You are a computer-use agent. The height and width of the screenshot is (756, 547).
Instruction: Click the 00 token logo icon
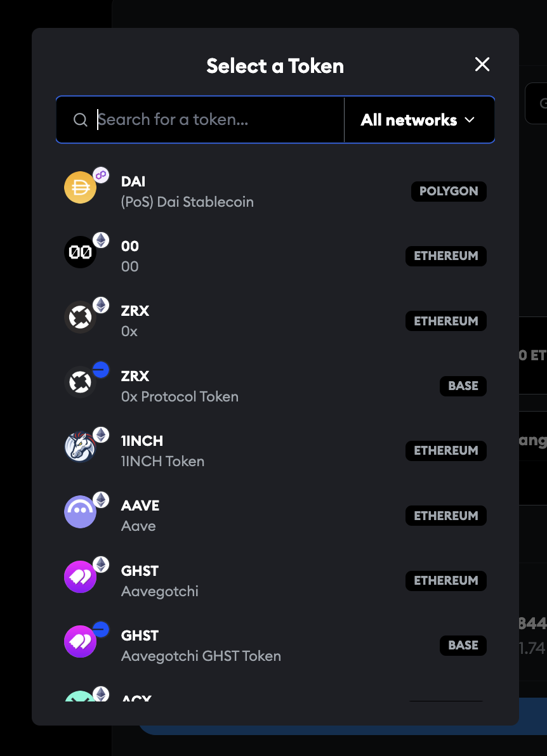coord(80,252)
